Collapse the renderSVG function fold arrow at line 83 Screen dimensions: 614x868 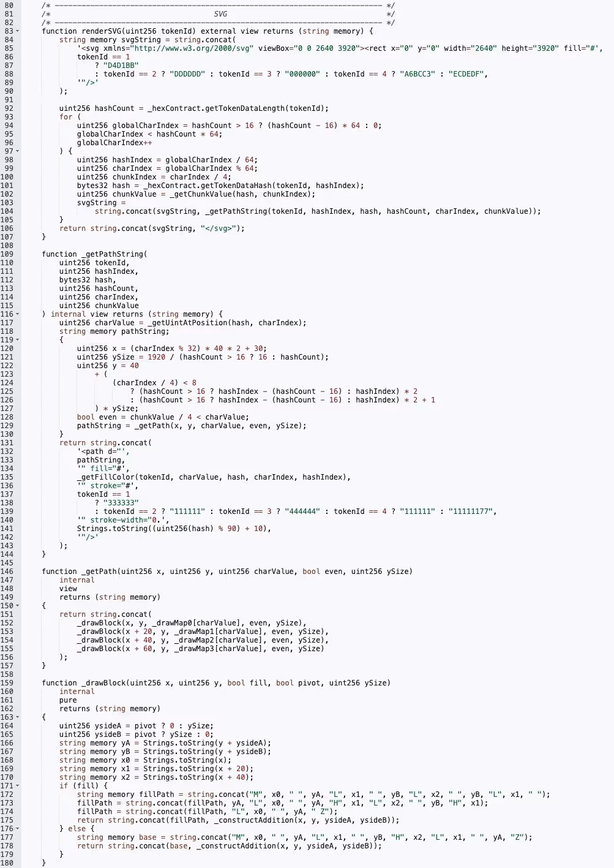(x=17, y=31)
